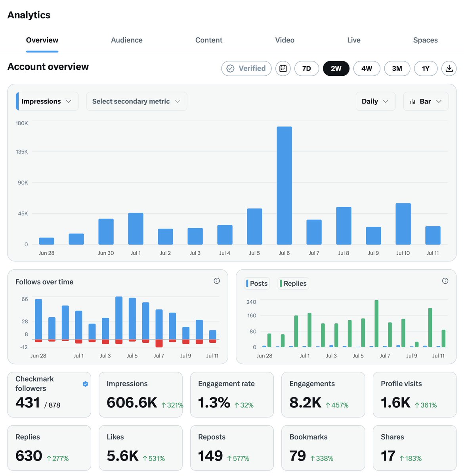Click the / 878 followers total
The width and height of the screenshot is (464, 476).
click(52, 405)
